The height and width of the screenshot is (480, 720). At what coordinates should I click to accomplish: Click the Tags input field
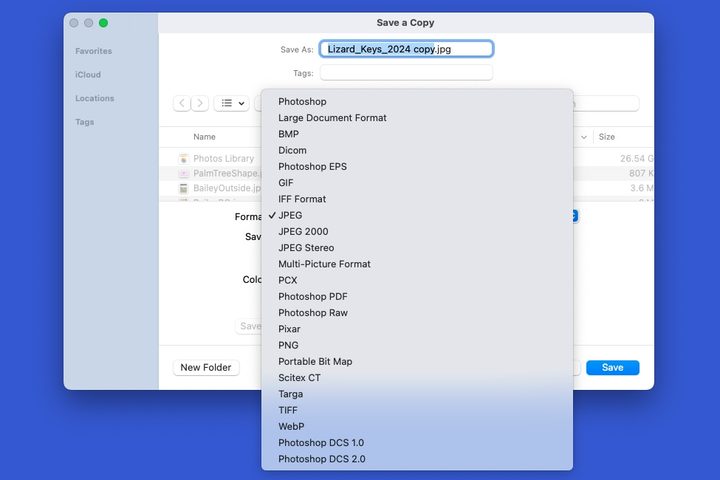click(x=406, y=73)
